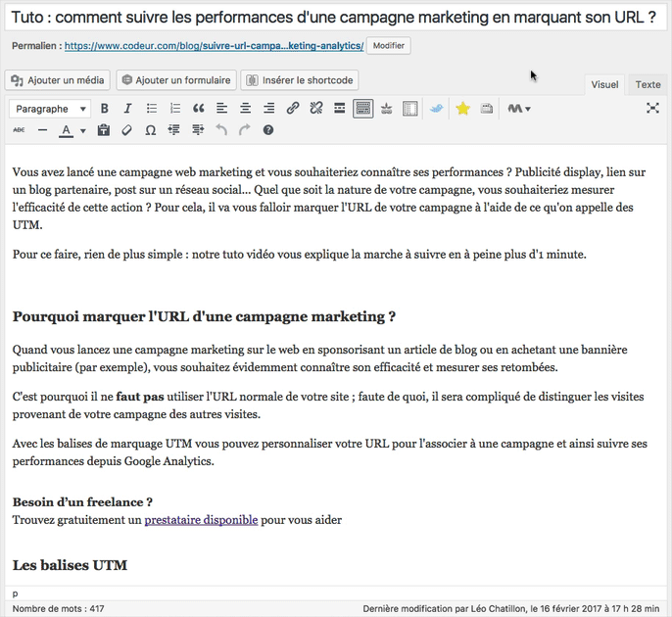
Task: Align text to the left
Action: [221, 109]
